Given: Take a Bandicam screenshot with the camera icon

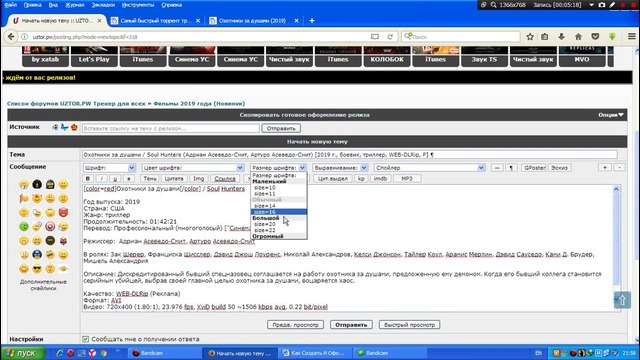Looking at the screenshot, I should click(602, 5).
